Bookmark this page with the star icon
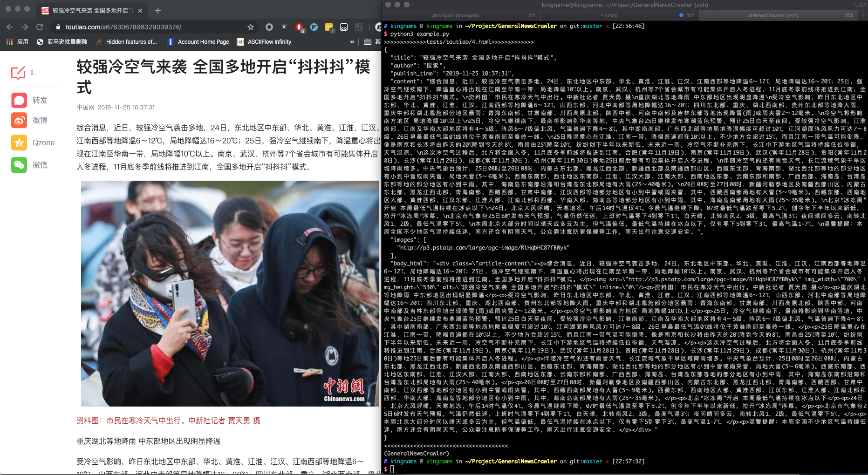868x475 pixels. [251, 27]
